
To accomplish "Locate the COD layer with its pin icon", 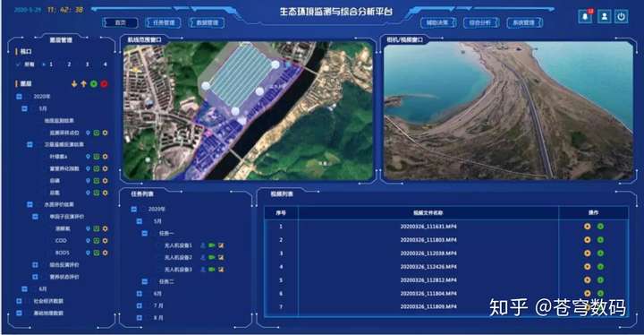I will pyautogui.click(x=88, y=241).
